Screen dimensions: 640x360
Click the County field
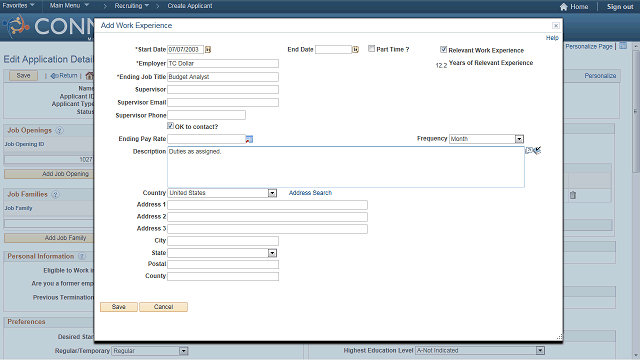pos(223,276)
